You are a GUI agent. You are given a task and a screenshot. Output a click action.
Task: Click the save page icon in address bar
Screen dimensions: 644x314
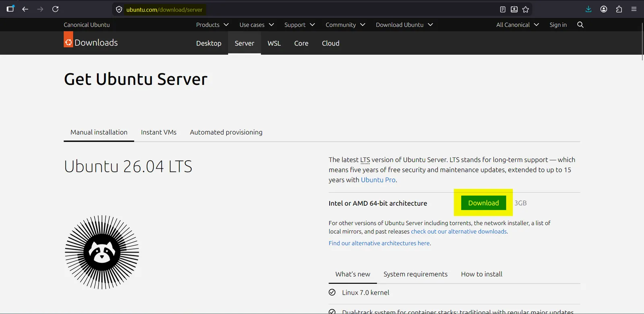514,10
